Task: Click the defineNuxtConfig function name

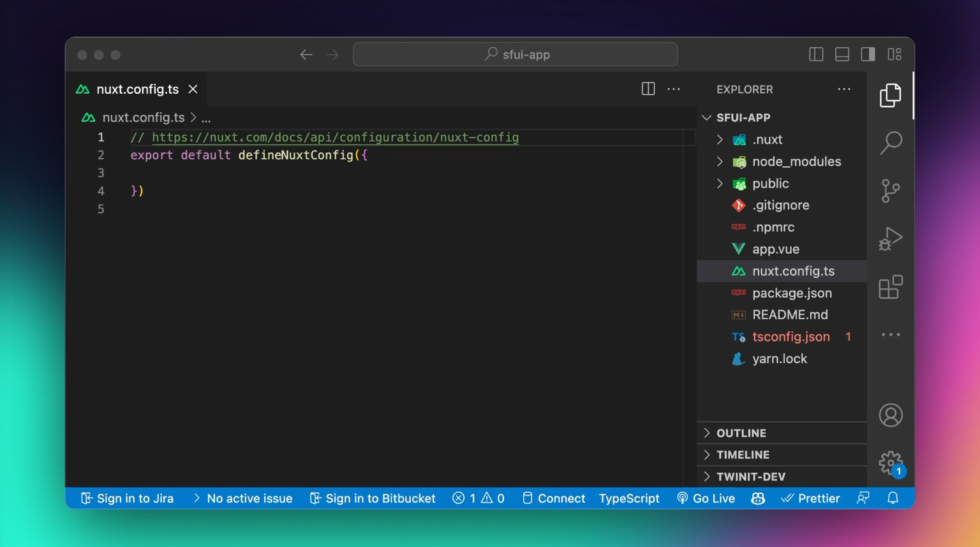Action: (x=295, y=155)
